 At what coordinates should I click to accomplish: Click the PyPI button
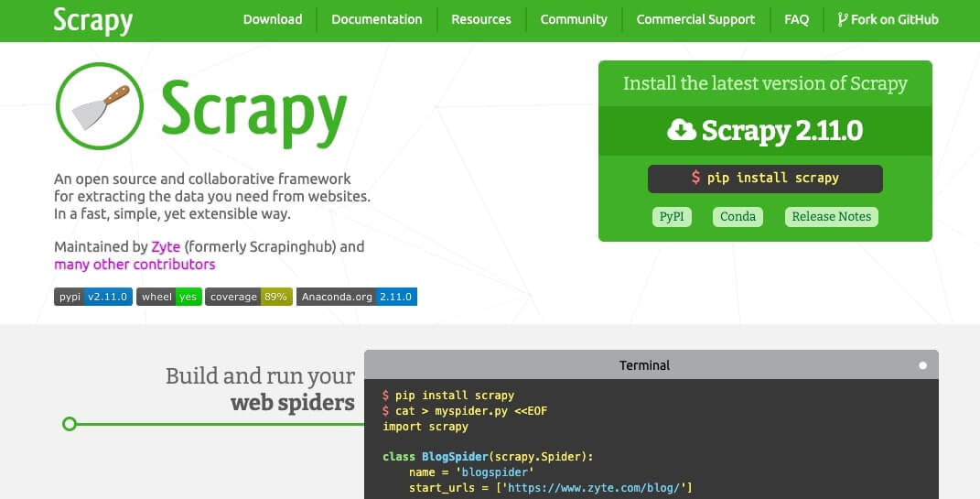tap(672, 216)
